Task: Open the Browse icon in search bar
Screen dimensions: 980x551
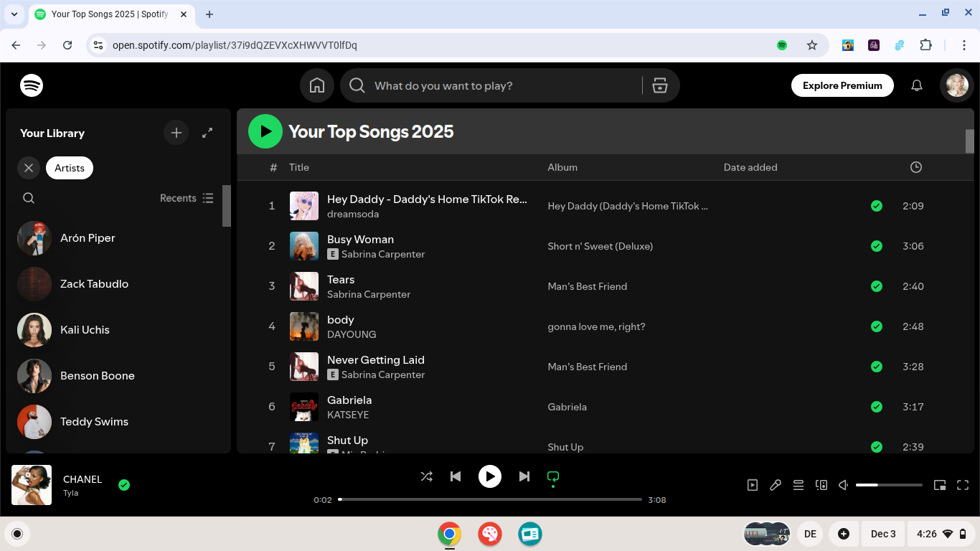Action: (660, 85)
